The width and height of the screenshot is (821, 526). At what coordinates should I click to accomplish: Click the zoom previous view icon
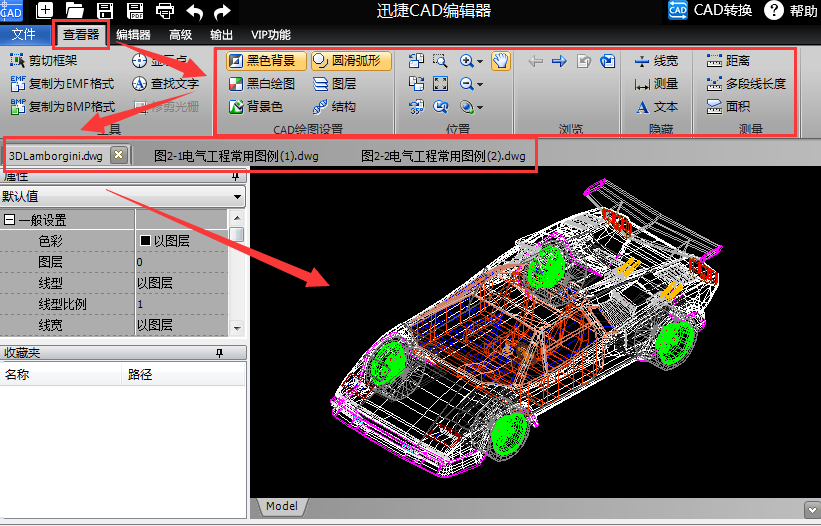click(x=440, y=107)
